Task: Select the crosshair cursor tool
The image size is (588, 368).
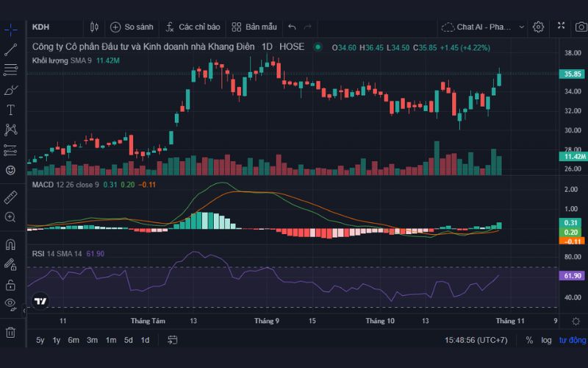Action: pos(11,30)
